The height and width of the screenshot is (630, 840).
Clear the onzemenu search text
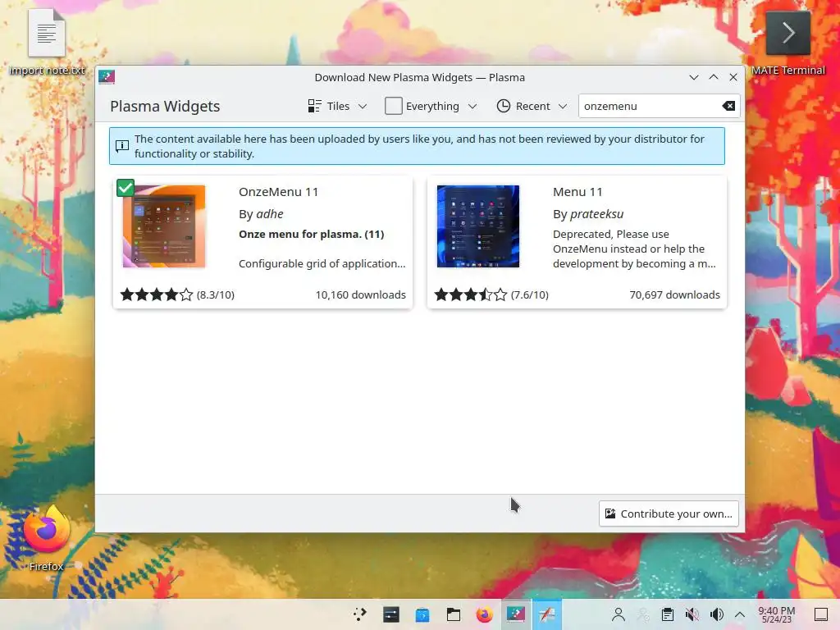728,106
